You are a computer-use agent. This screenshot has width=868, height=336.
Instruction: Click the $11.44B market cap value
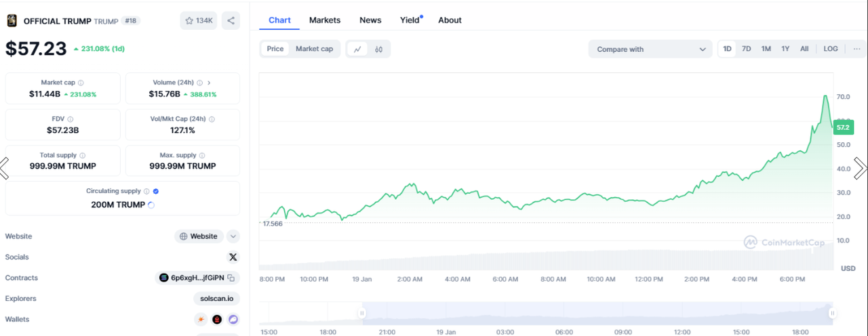pyautogui.click(x=45, y=94)
